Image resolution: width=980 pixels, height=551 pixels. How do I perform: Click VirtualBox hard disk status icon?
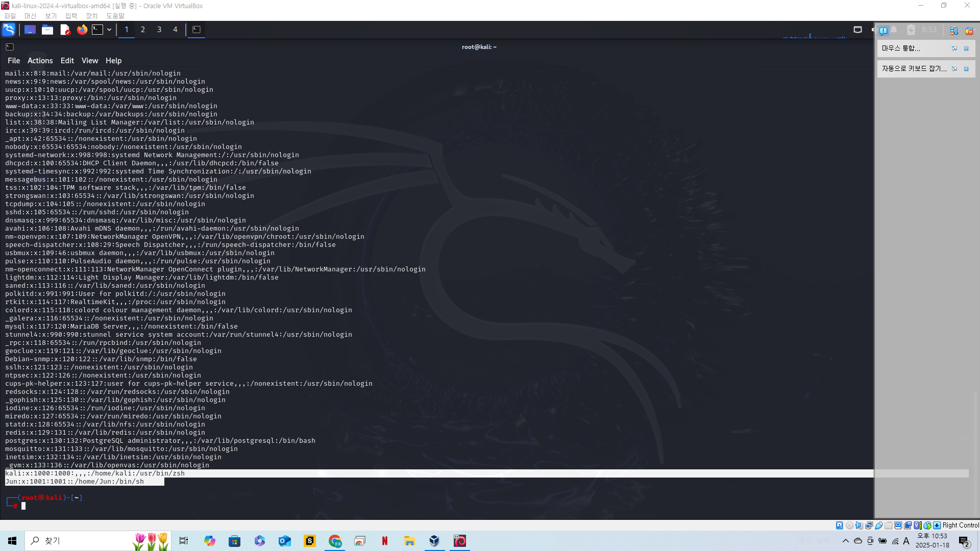tap(840, 525)
